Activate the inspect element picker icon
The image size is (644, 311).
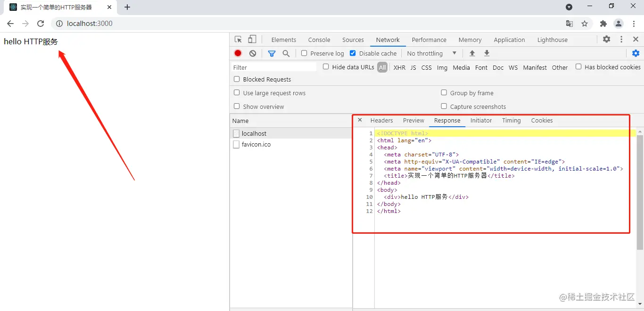point(238,40)
